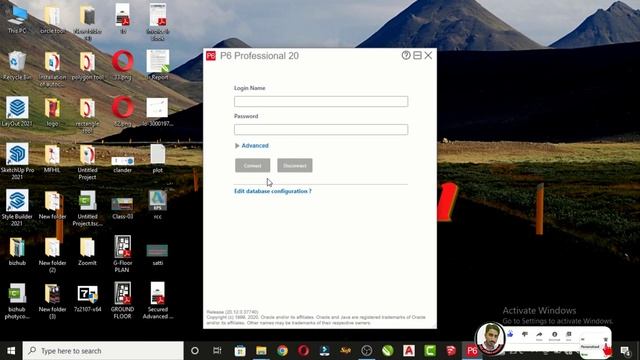This screenshot has width=640, height=360.
Task: Select the SketchUp Pro 2021 shortcut
Action: click(17, 161)
